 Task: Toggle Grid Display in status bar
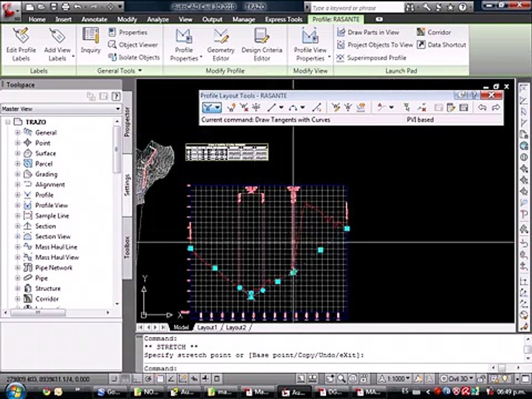(x=126, y=378)
